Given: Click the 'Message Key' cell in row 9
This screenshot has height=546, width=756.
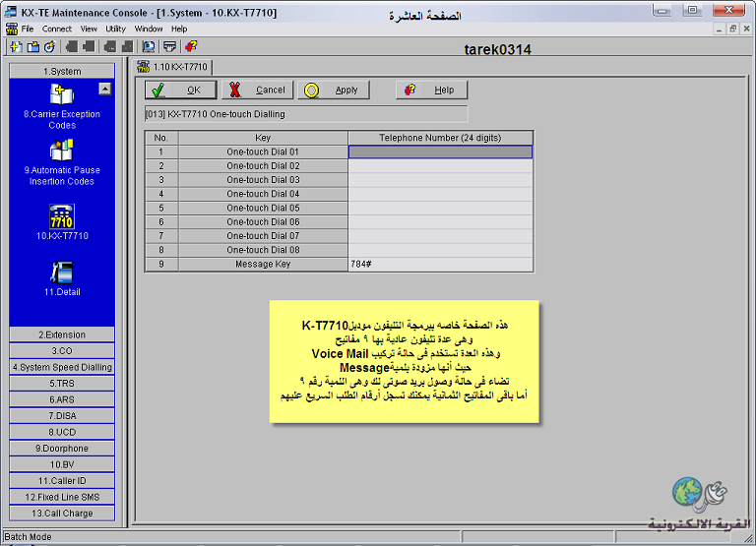Looking at the screenshot, I should pos(263,264).
